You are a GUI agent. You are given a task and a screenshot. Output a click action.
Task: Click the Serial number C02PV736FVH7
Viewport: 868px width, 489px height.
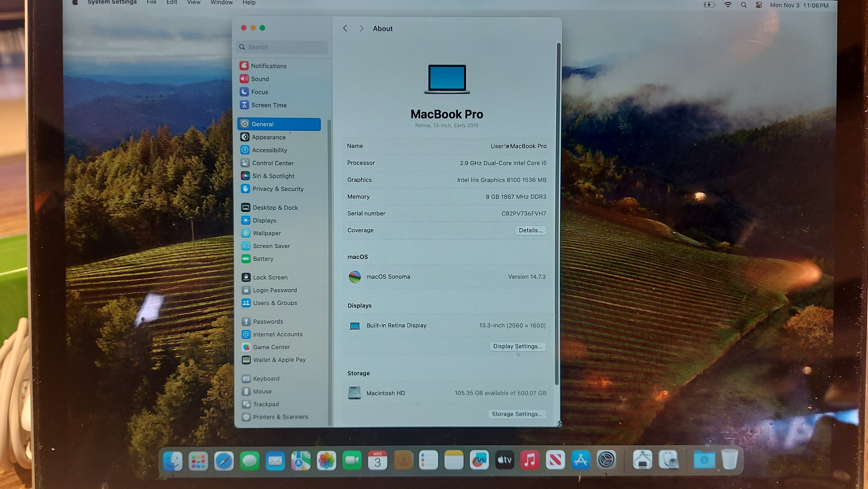click(x=524, y=214)
